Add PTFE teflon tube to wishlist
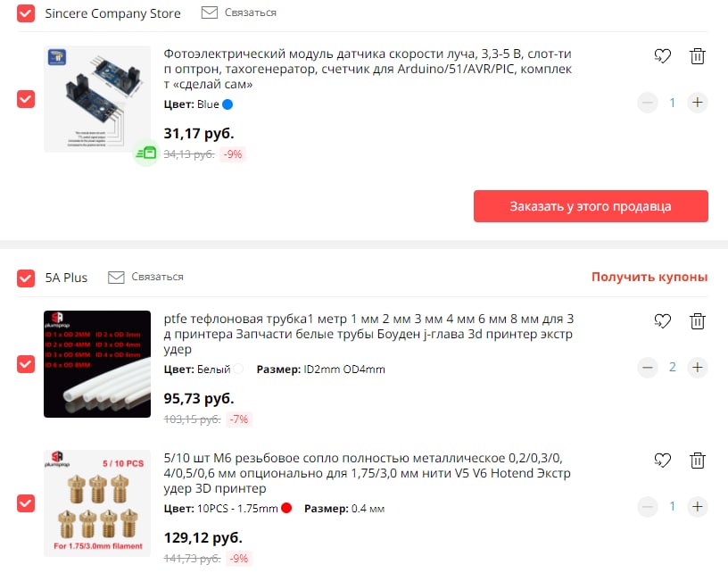Viewport: 728px width, 573px height. click(662, 320)
